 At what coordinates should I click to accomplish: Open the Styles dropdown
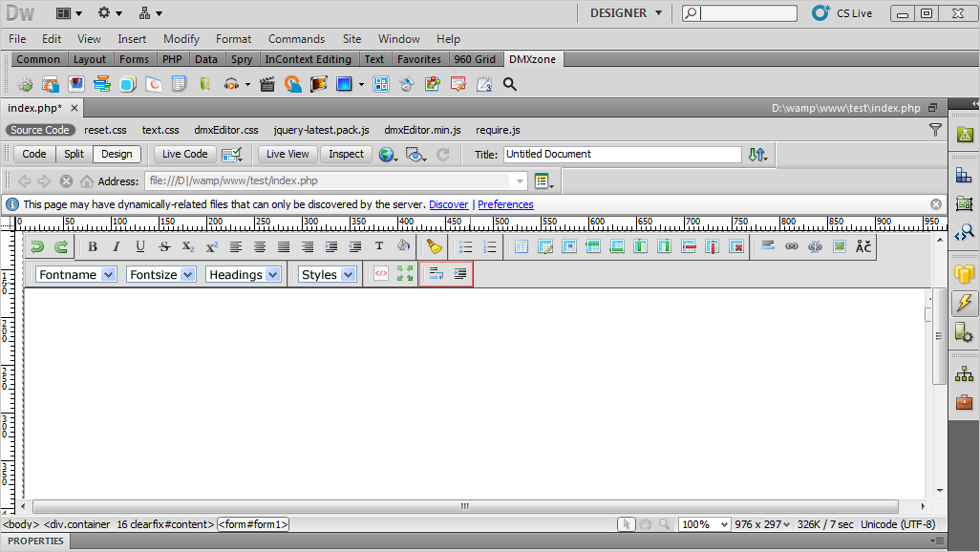(328, 274)
